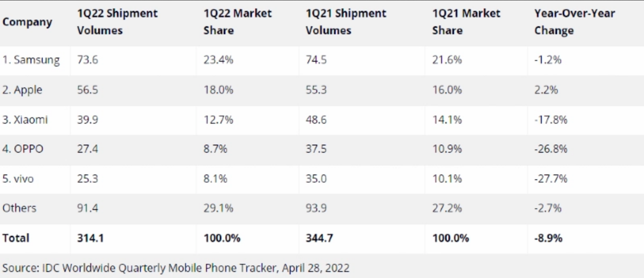Click the 1Q22 Shipment Volumes header

(117, 22)
